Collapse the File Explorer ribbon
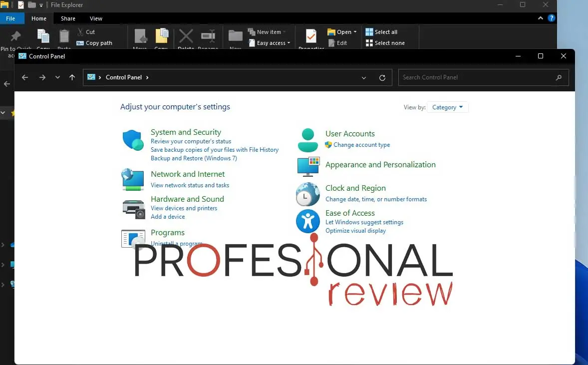 (x=541, y=18)
